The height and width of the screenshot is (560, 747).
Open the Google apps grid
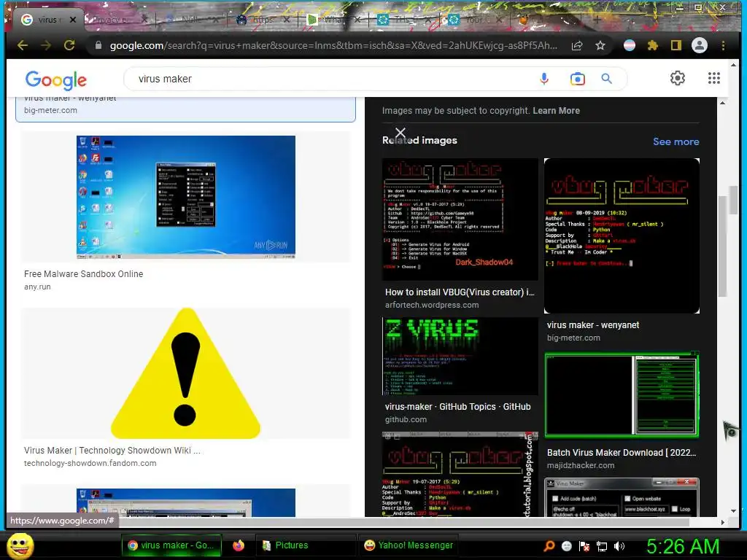713,78
